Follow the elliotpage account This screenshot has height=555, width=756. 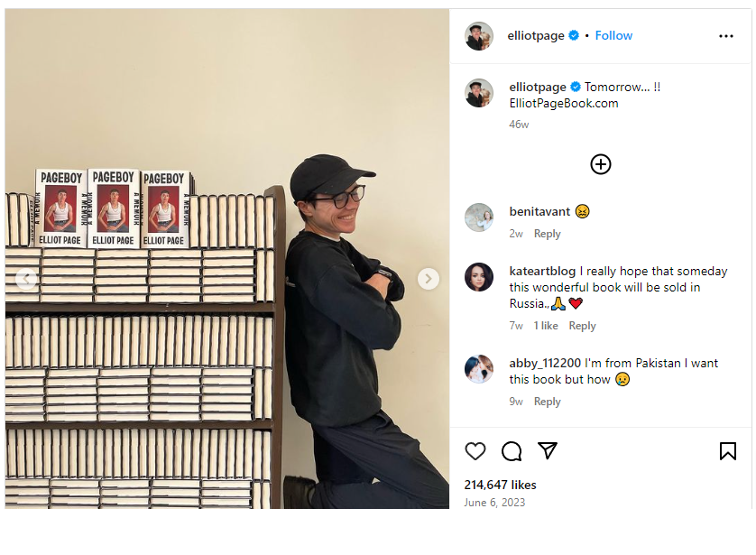[x=613, y=36]
